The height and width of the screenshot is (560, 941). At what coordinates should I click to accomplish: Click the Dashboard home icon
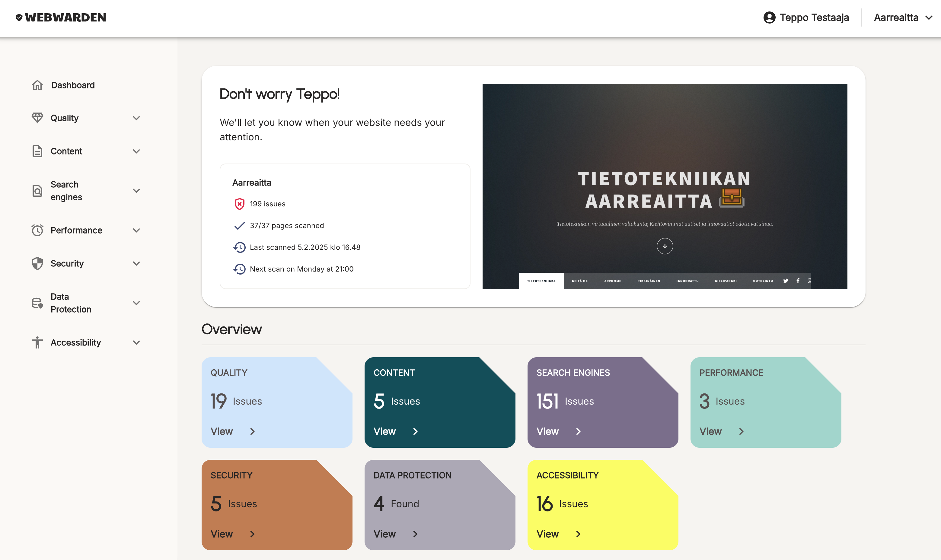click(x=37, y=85)
